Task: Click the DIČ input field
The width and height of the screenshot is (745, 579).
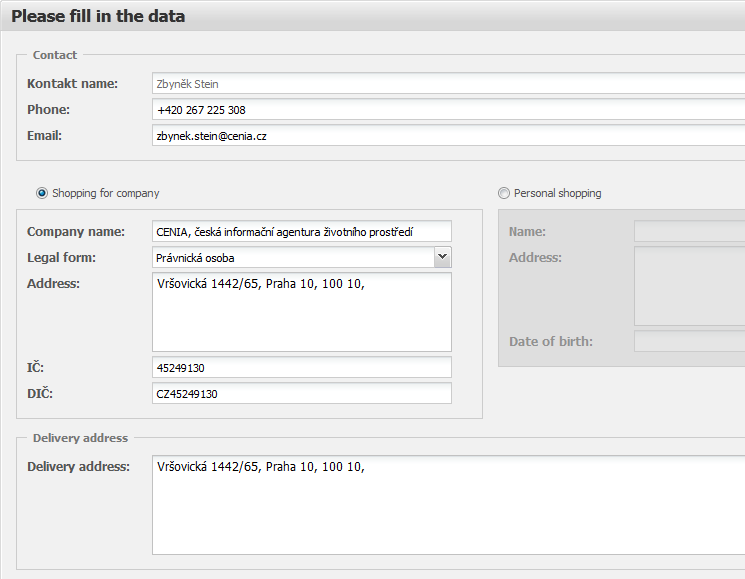Action: click(x=302, y=394)
